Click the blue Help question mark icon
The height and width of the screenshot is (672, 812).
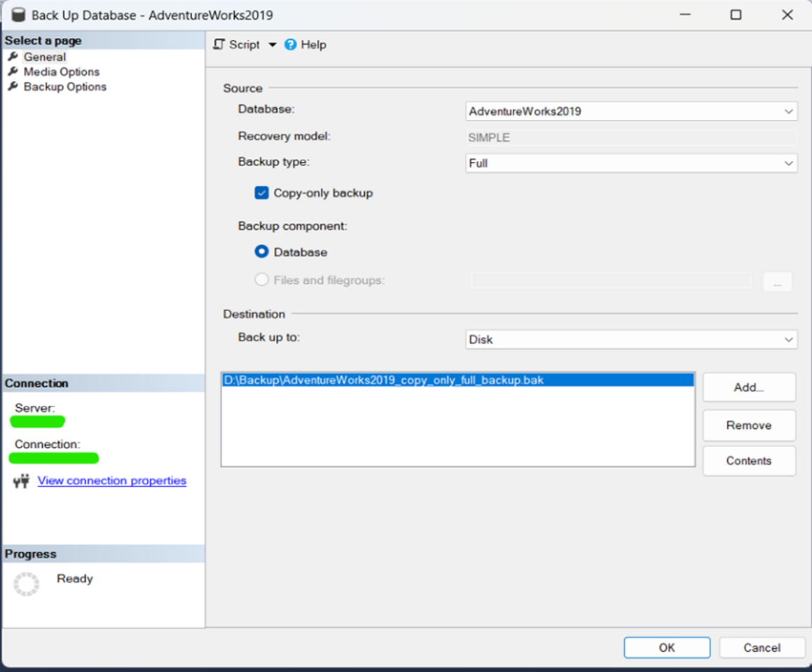[291, 45]
